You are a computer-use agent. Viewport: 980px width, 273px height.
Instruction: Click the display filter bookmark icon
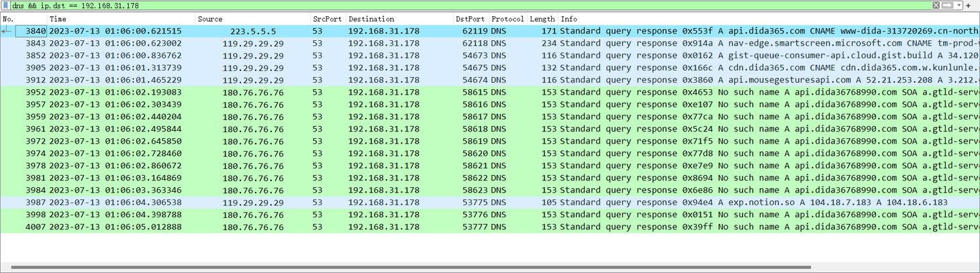tap(5, 5)
